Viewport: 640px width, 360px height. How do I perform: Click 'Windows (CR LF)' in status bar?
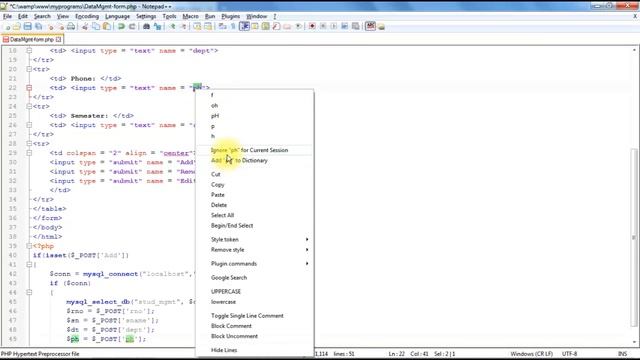coord(531,354)
